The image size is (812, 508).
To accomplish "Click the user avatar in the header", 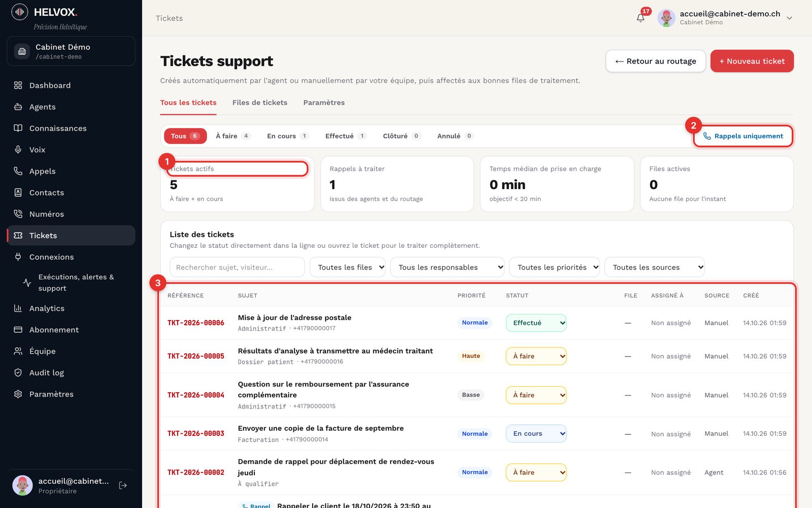I will [666, 18].
